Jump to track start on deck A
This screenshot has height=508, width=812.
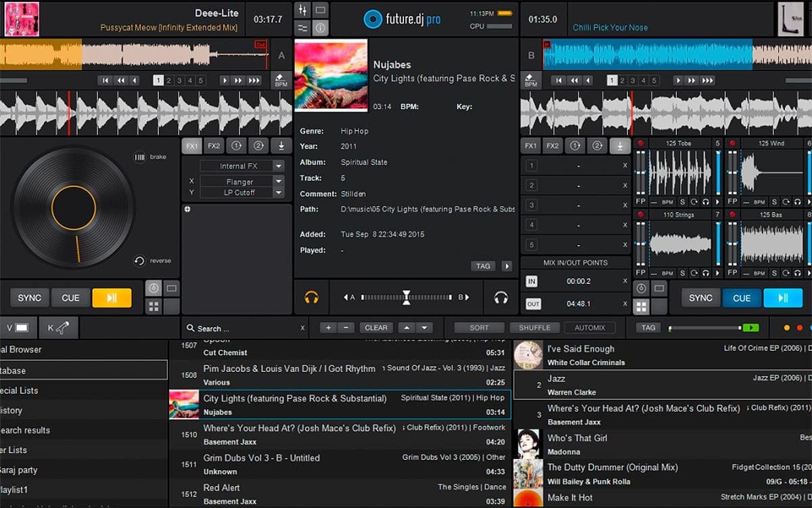click(x=106, y=81)
